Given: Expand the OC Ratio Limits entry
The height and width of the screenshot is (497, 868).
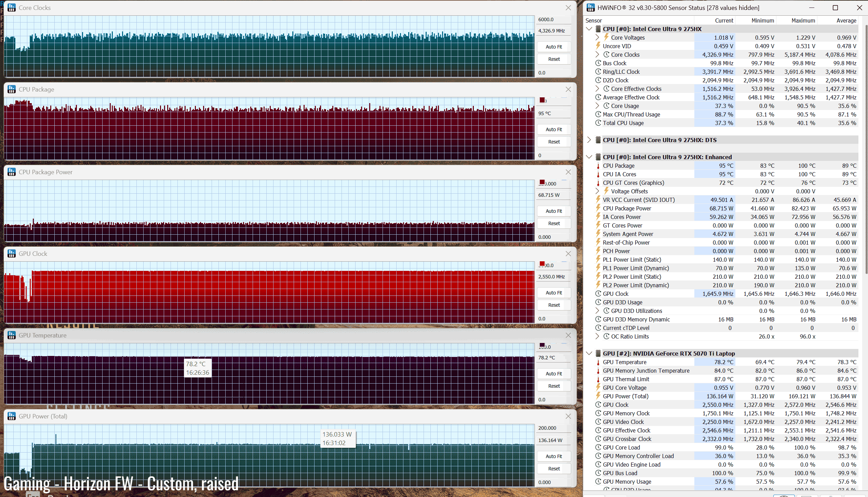Looking at the screenshot, I should (597, 336).
